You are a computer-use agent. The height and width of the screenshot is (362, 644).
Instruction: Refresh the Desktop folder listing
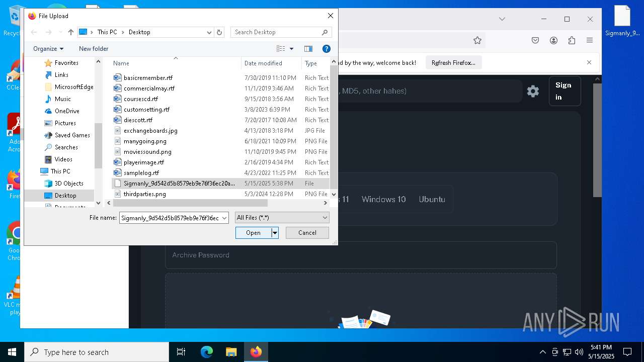[219, 32]
